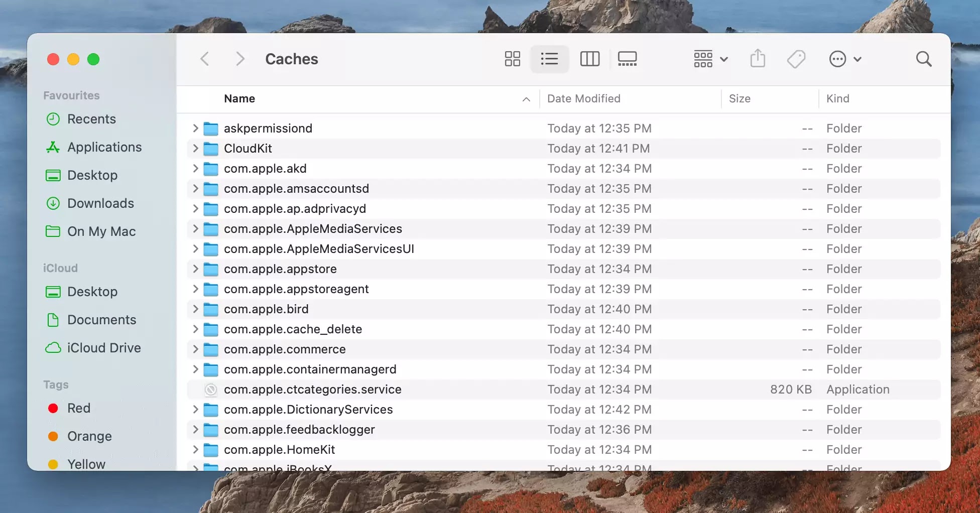
Task: Open the group-by dropdown
Action: (710, 59)
